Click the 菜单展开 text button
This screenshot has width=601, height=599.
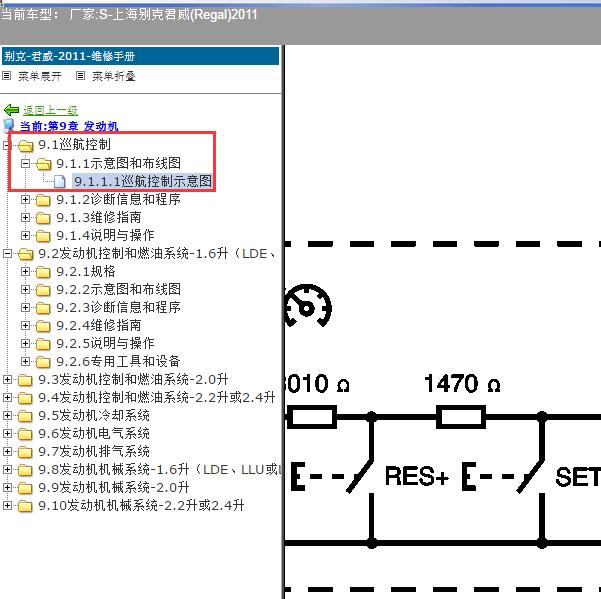(40, 76)
